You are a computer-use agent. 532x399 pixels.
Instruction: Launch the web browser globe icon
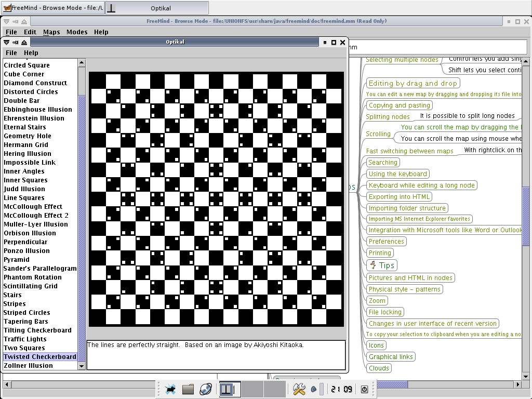tap(206, 389)
